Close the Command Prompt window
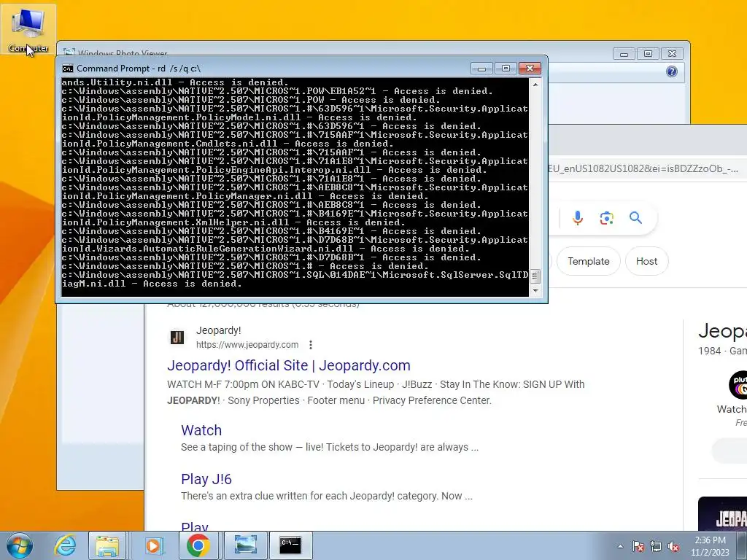This screenshot has width=747, height=560. click(x=530, y=69)
